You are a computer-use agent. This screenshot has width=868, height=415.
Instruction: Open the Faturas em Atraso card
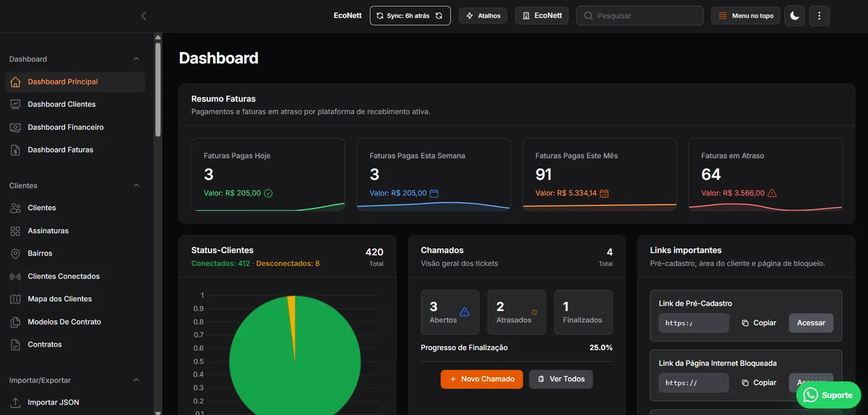coord(765,175)
